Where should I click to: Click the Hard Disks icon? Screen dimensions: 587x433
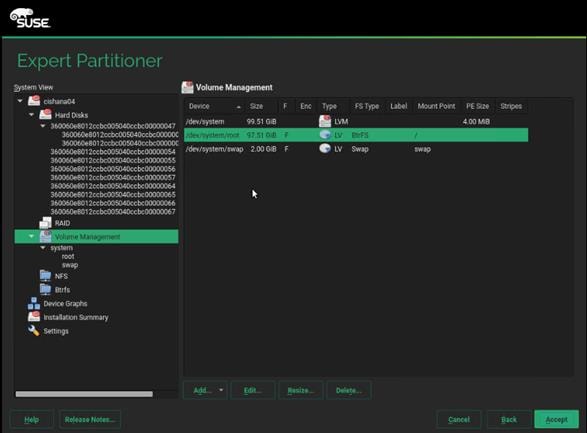click(x=45, y=115)
